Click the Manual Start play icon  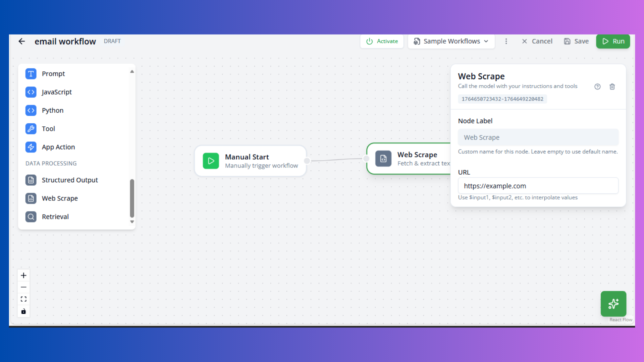tap(211, 161)
